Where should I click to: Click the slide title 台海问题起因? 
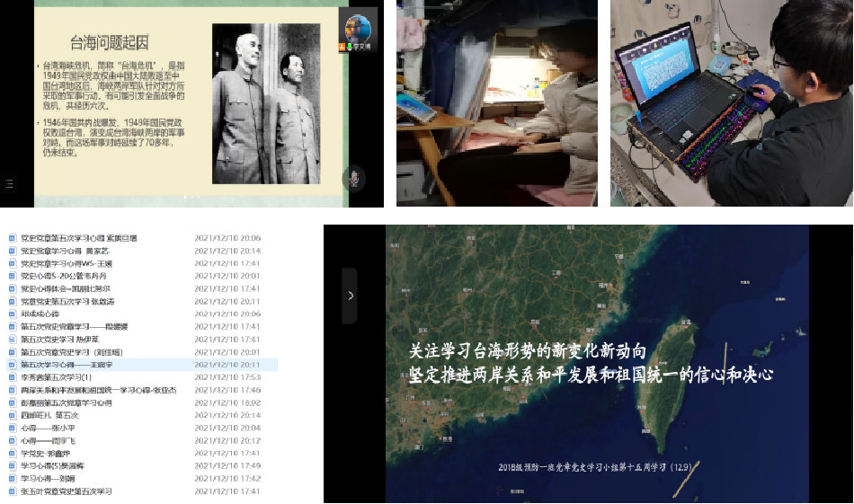[110, 42]
